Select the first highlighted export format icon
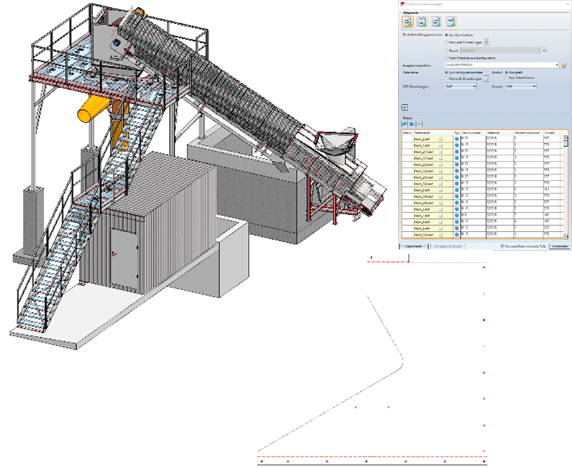 pos(408,22)
